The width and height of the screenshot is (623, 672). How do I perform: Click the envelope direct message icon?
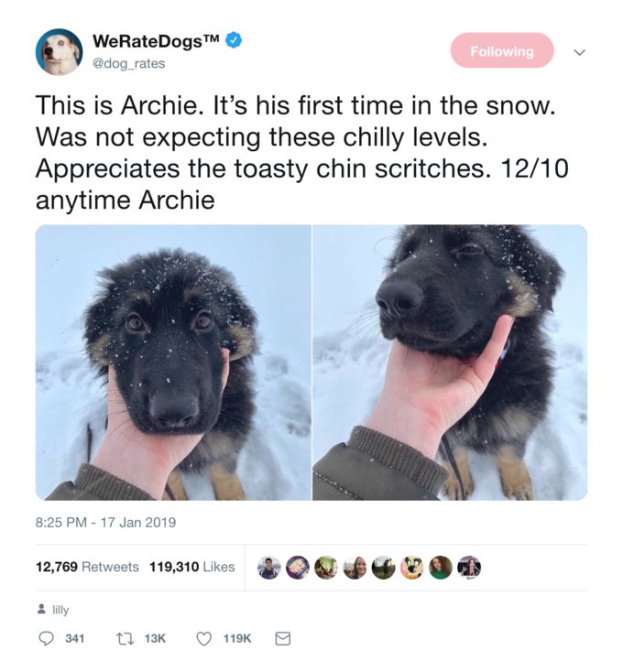(282, 638)
